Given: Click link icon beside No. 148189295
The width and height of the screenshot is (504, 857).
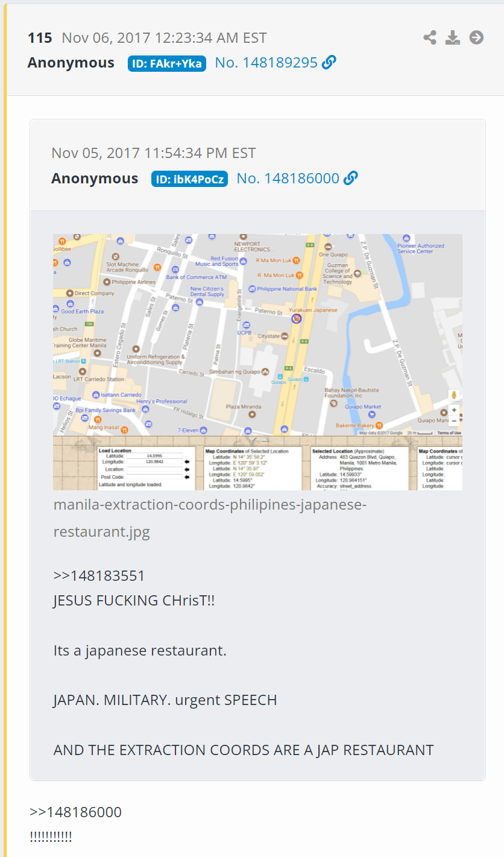Looking at the screenshot, I should click(x=329, y=62).
